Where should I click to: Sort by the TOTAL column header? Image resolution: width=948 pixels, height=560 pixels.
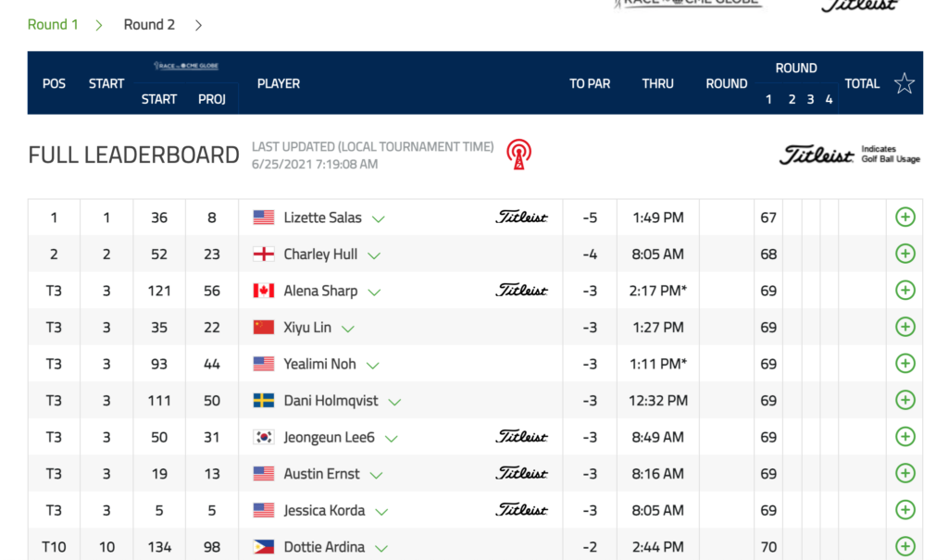tap(862, 83)
